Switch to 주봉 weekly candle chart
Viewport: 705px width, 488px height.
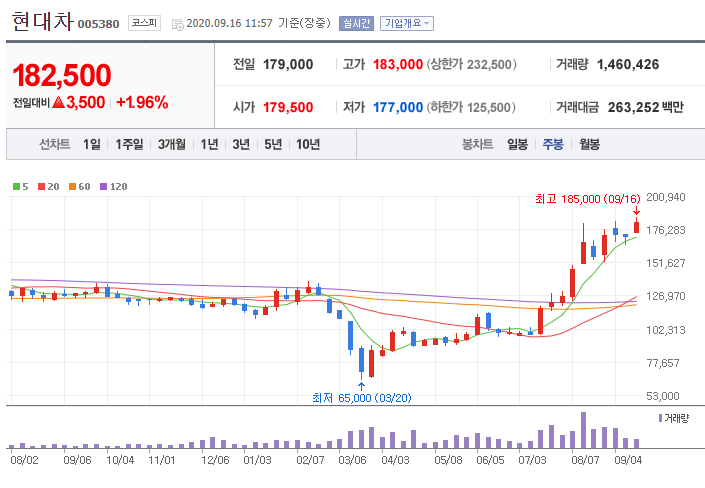tap(553, 144)
